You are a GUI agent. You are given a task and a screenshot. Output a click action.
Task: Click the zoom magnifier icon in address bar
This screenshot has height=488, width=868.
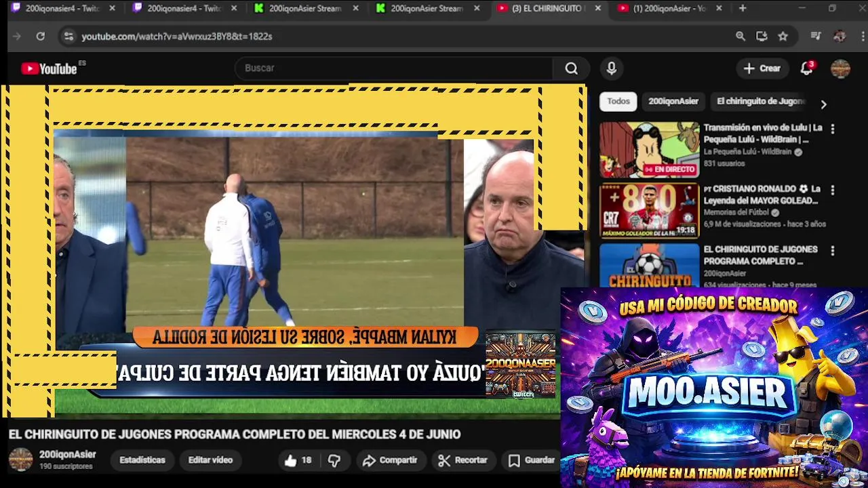(741, 37)
